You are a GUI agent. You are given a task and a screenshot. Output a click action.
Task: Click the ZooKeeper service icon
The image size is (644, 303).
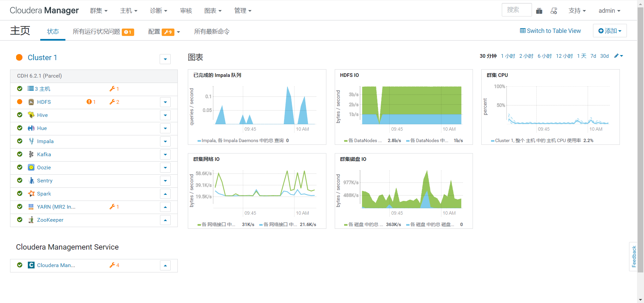pyautogui.click(x=31, y=220)
